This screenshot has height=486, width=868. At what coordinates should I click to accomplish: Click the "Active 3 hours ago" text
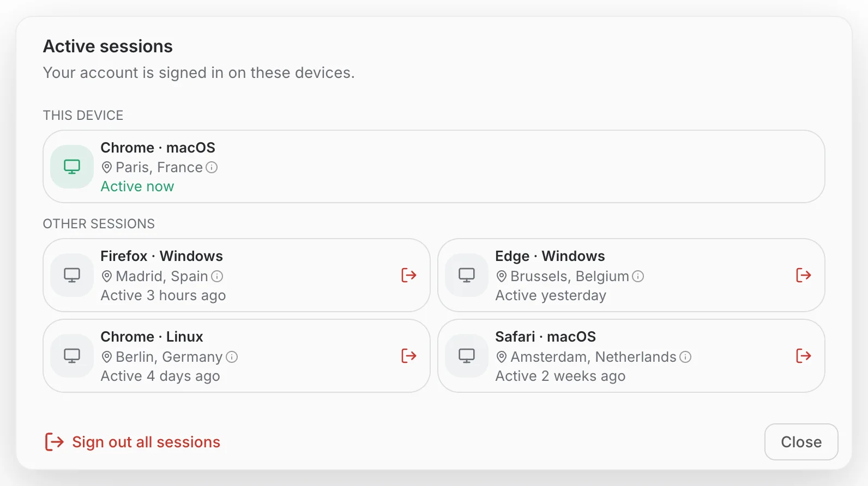point(164,295)
